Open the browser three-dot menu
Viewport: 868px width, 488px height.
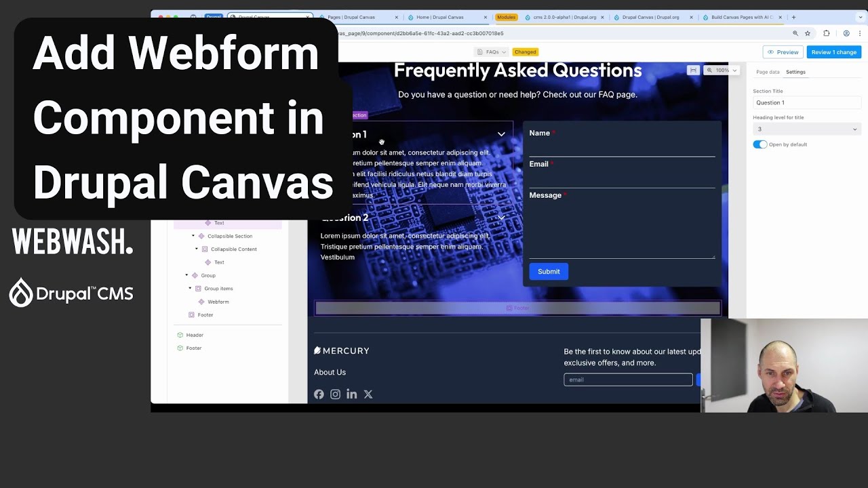point(860,33)
